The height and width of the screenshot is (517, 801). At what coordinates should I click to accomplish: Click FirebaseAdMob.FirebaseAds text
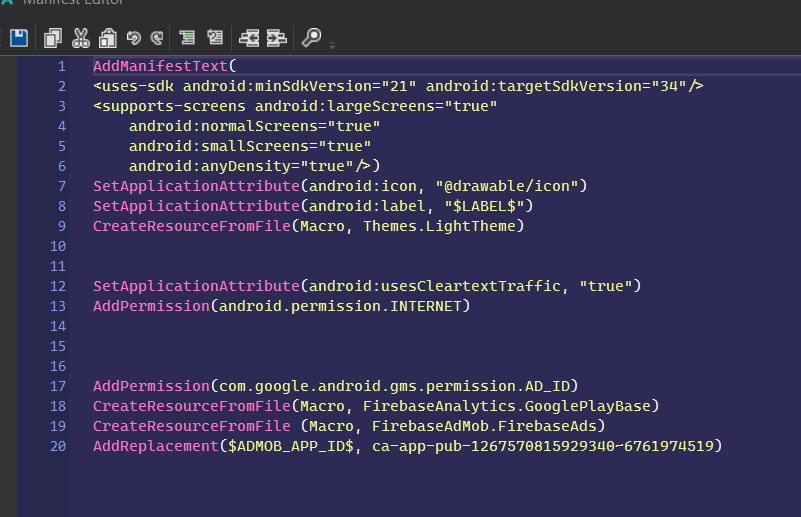coord(484,426)
